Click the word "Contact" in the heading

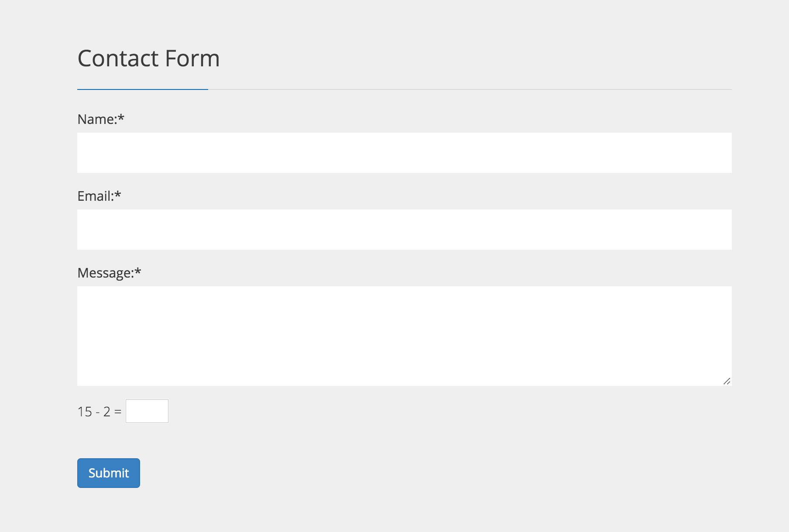coord(118,58)
